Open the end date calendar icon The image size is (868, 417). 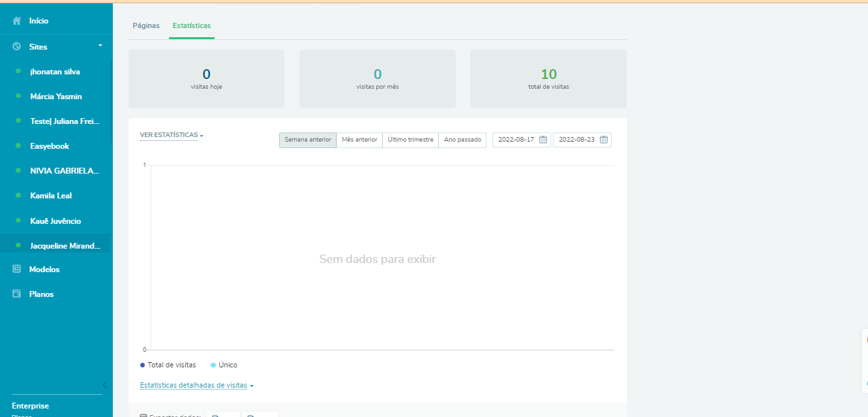coord(604,140)
